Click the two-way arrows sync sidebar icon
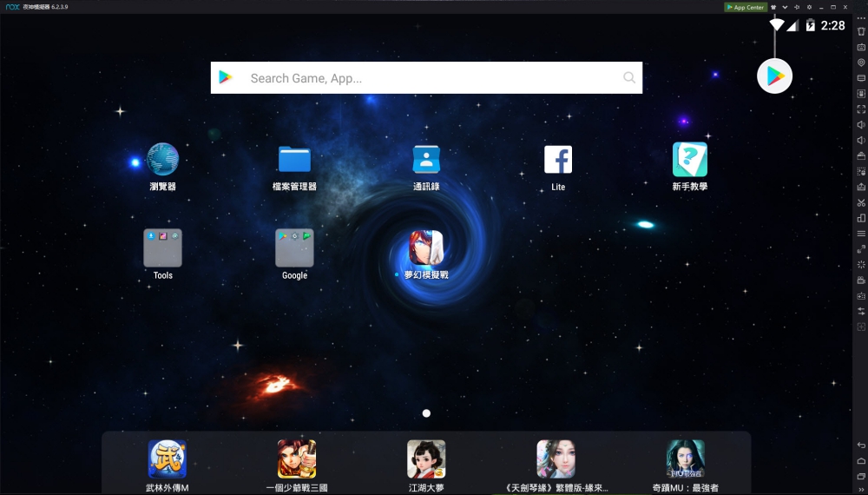The image size is (868, 495). 861,311
